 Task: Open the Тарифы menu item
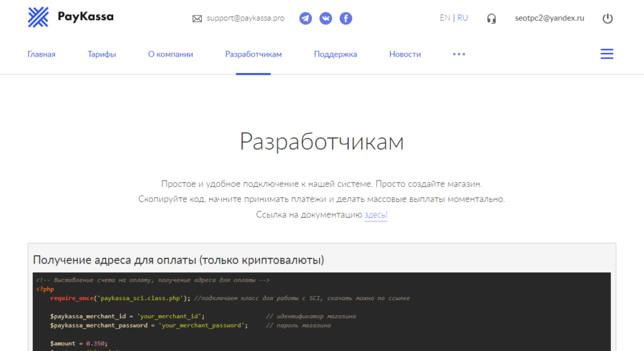pos(102,54)
